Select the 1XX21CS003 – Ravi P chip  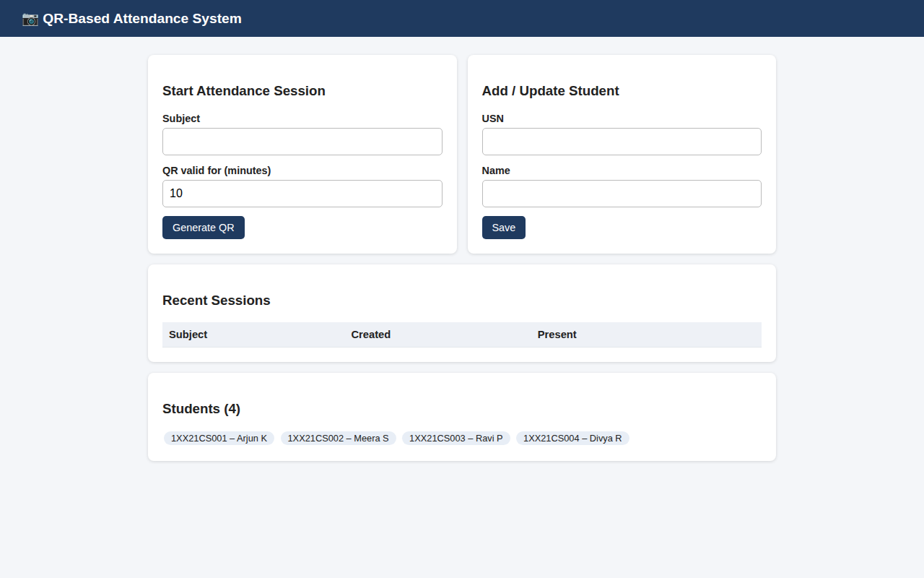point(456,438)
